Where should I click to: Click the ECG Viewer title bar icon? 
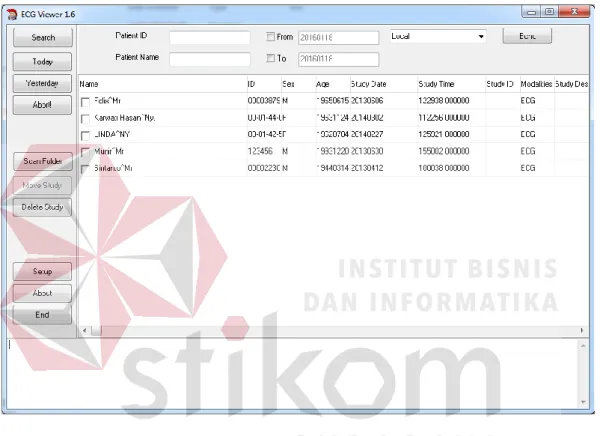pos(12,15)
